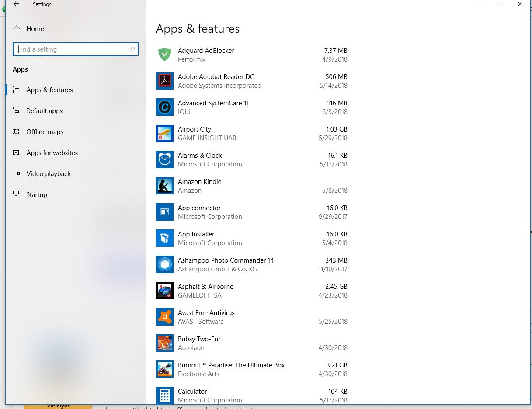Screen dimensions: 532x409
Task: Open Default apps section
Action: 75,111
